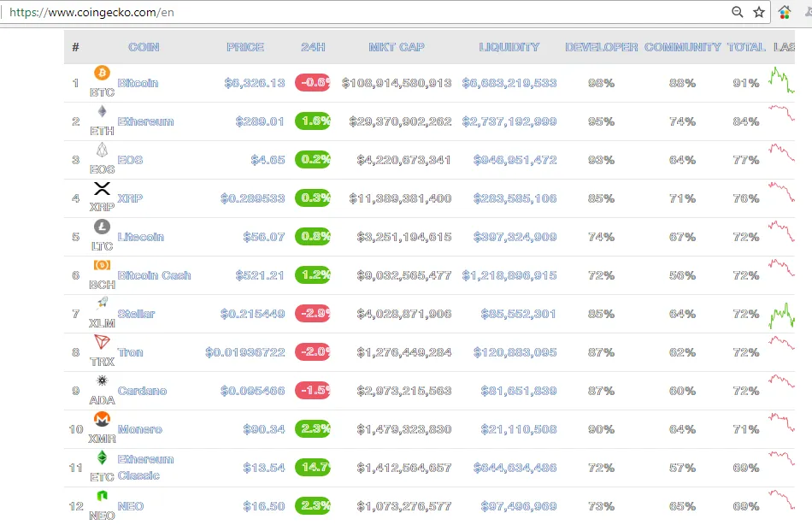Screen dimensions: 812x525
Task: Open the EOS coin page link
Action: coord(130,160)
